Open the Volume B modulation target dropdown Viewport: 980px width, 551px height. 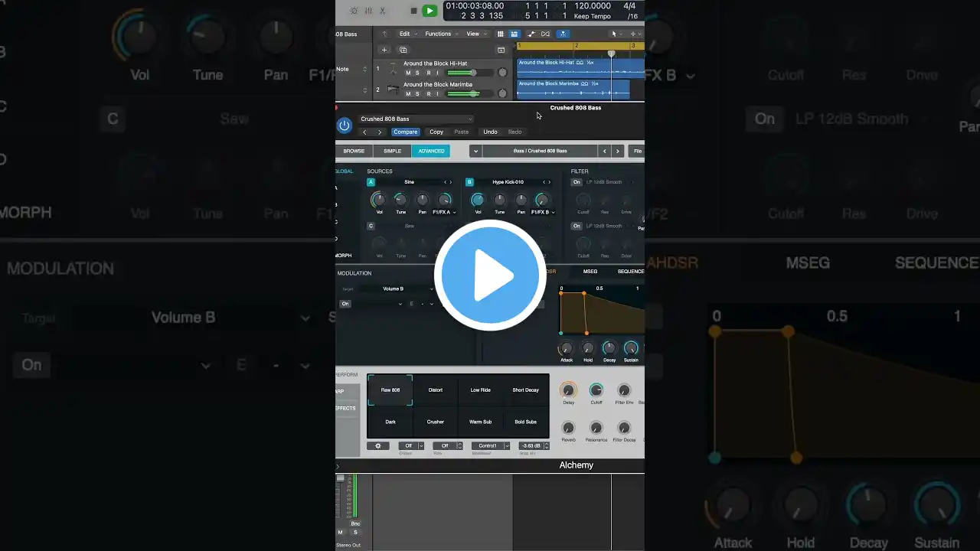point(397,289)
